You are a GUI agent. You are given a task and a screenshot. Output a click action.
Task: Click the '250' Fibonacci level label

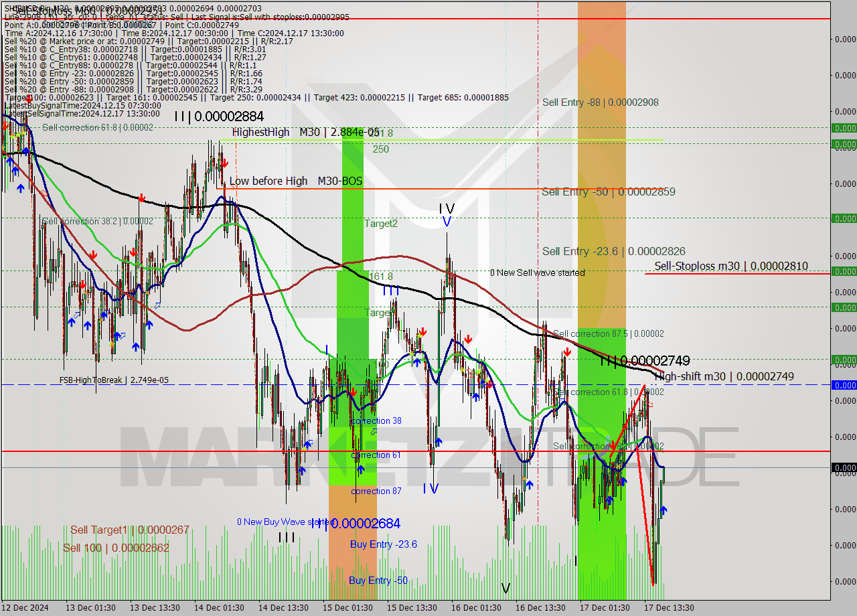pos(381,149)
